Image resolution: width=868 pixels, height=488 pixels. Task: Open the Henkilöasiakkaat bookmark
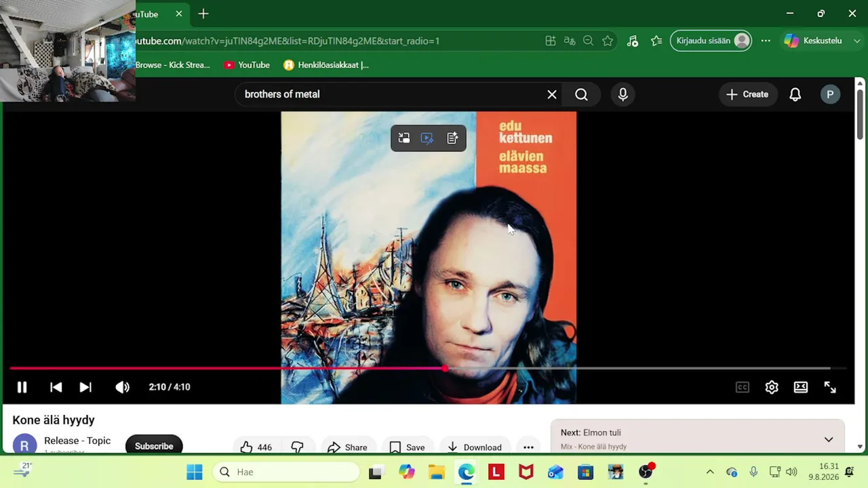(x=326, y=65)
